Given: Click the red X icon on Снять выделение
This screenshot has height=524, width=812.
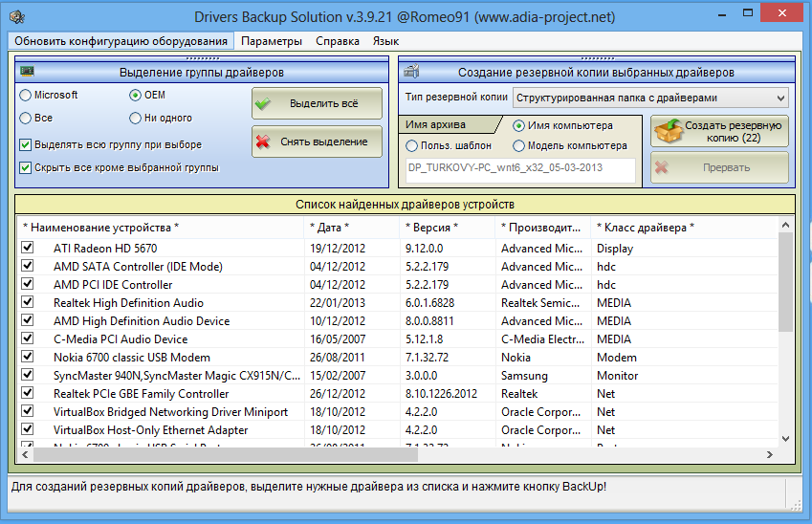Looking at the screenshot, I should pos(264,142).
